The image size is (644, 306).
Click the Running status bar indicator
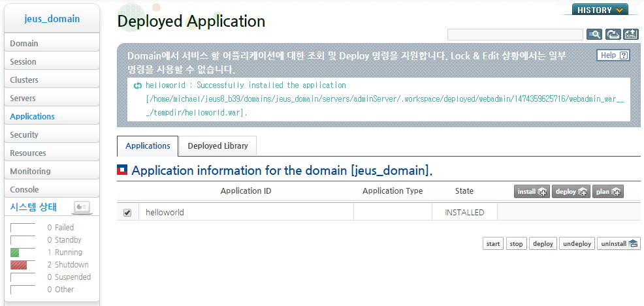point(23,252)
